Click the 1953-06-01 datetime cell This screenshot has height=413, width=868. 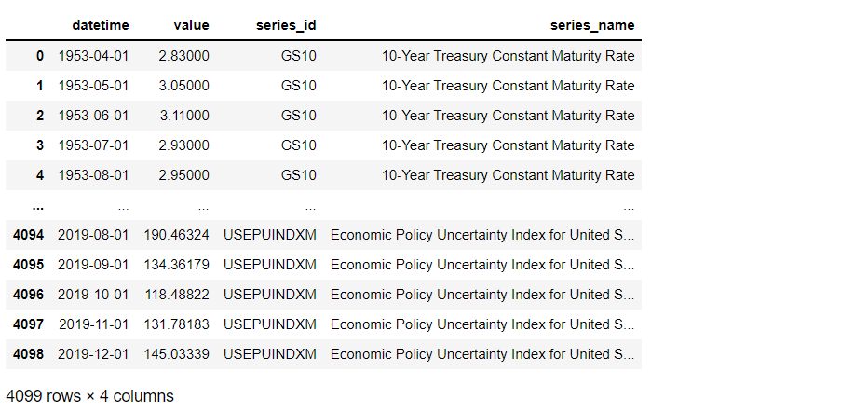point(93,116)
